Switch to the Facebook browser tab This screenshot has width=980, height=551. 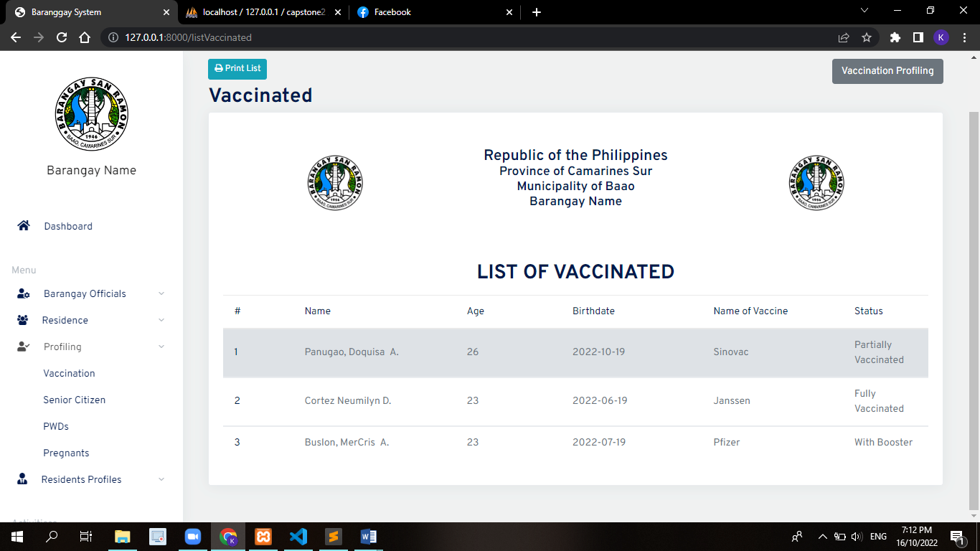pos(385,12)
